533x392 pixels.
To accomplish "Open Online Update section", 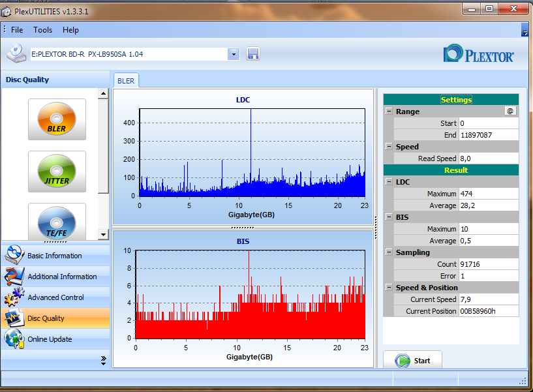I will point(55,339).
